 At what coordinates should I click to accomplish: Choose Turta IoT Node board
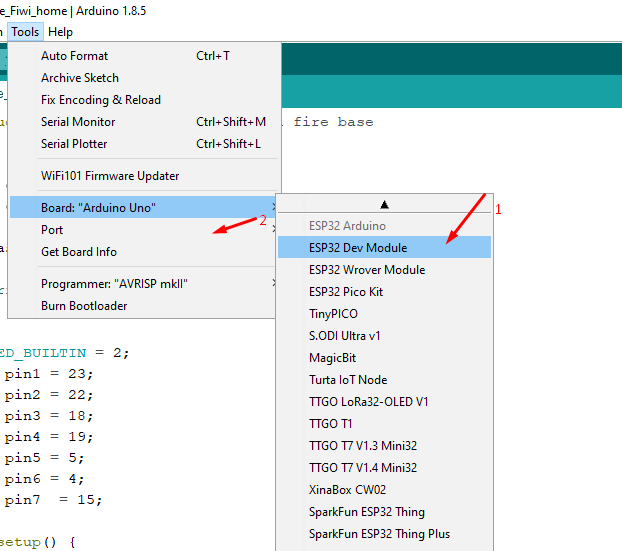click(384, 380)
